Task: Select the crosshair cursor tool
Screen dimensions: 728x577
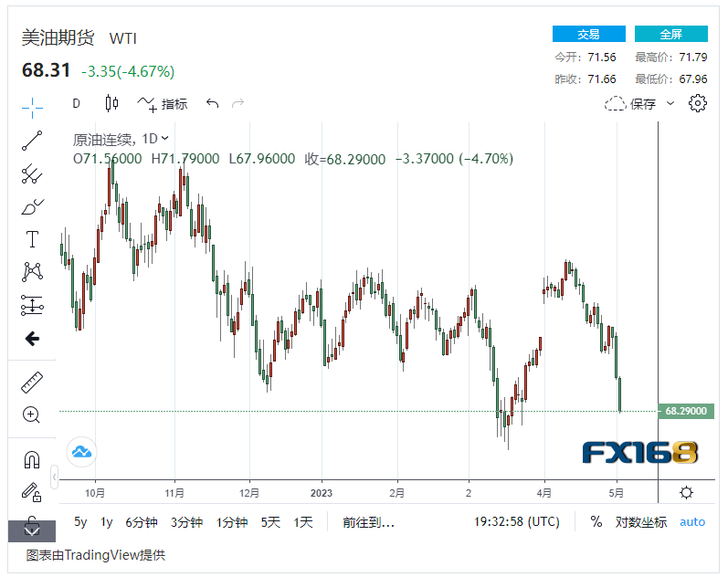Action: tap(32, 107)
